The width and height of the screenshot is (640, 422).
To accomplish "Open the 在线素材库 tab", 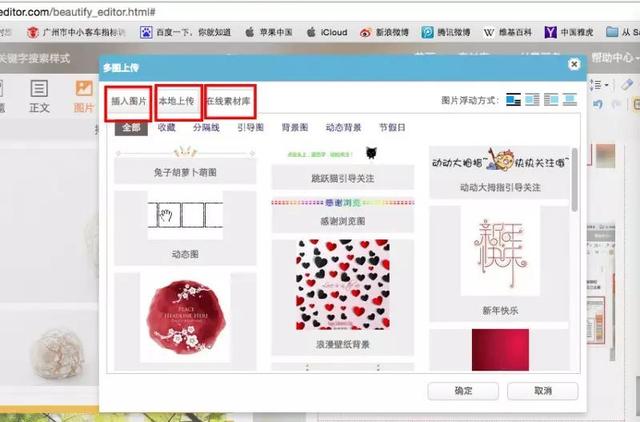I will tap(230, 102).
